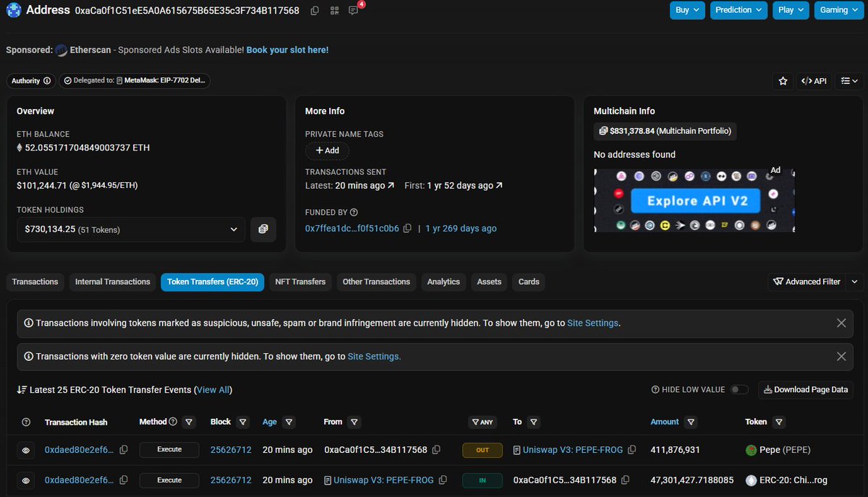The height and width of the screenshot is (497, 868).
Task: Dismiss the zero token value notice
Action: tap(841, 357)
